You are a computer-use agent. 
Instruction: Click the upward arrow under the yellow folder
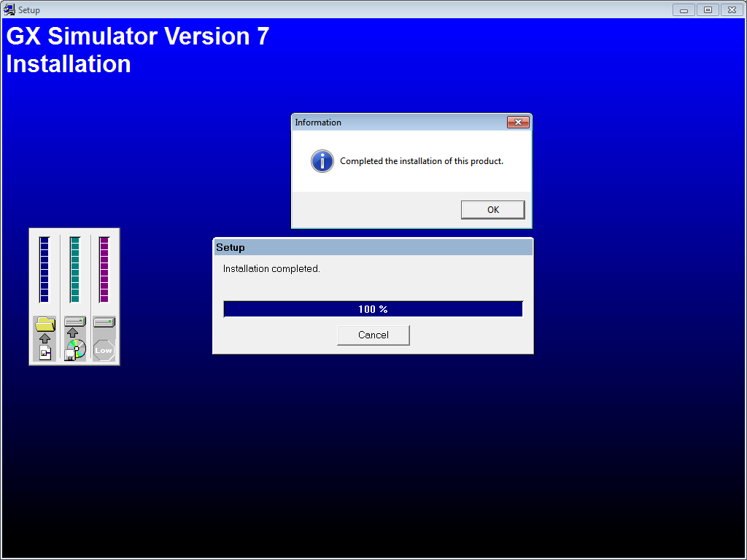[44, 337]
